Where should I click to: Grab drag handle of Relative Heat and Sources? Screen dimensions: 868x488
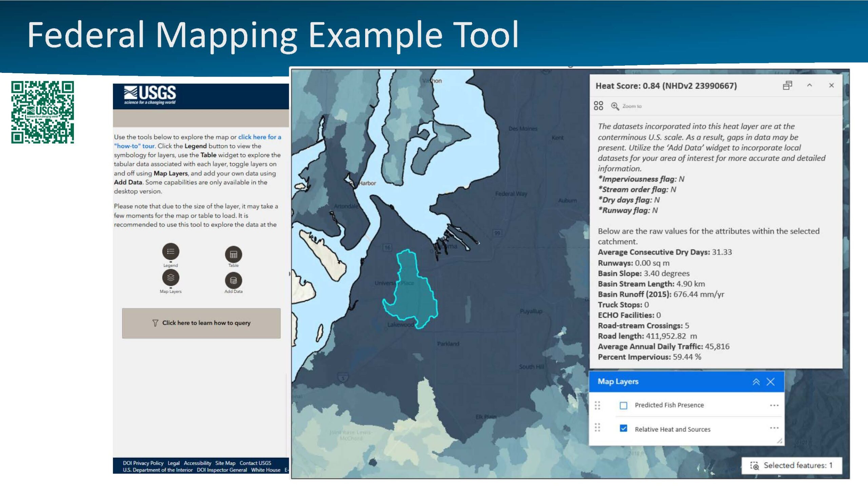point(597,428)
